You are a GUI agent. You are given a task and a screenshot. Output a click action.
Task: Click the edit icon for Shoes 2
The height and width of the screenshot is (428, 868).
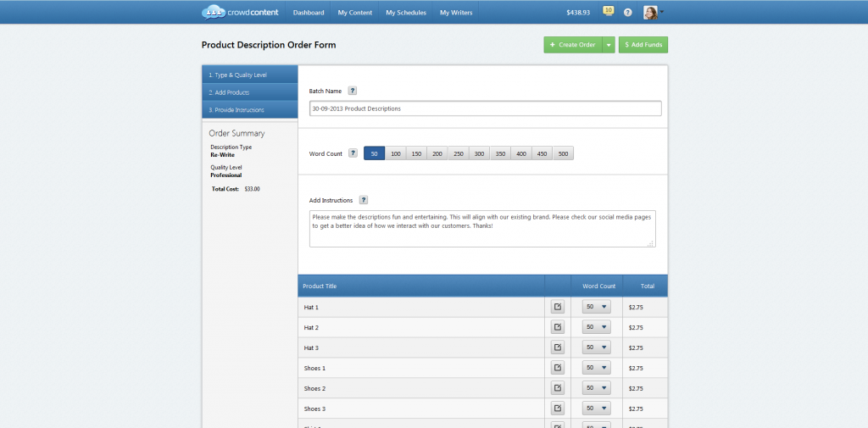(x=558, y=388)
